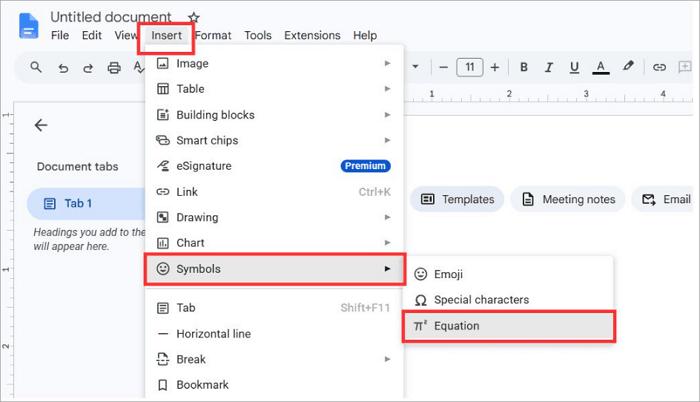Select eSignature menu entry
Image resolution: width=700 pixels, height=402 pixels.
(x=274, y=166)
